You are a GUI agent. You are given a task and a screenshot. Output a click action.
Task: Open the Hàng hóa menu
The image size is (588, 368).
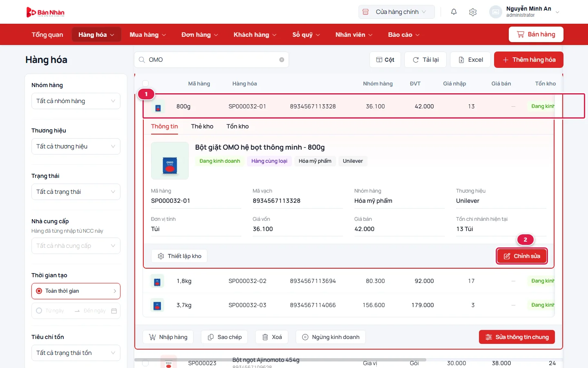tap(96, 35)
